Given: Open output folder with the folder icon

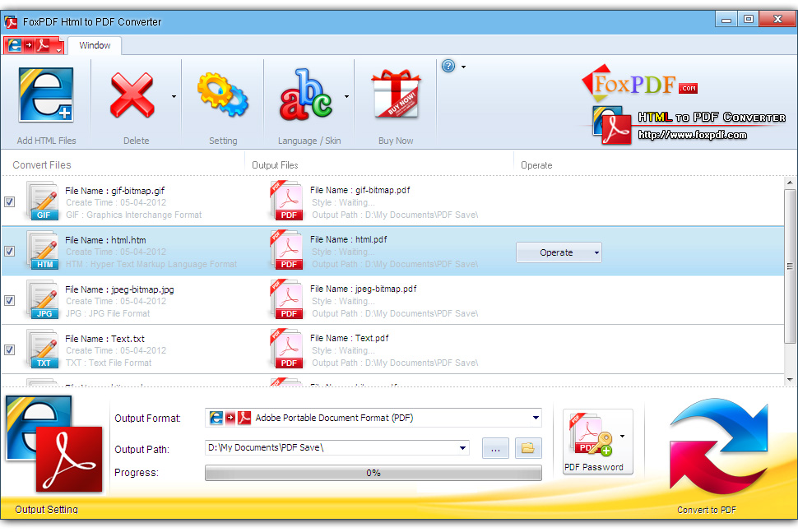Looking at the screenshot, I should pyautogui.click(x=528, y=448).
